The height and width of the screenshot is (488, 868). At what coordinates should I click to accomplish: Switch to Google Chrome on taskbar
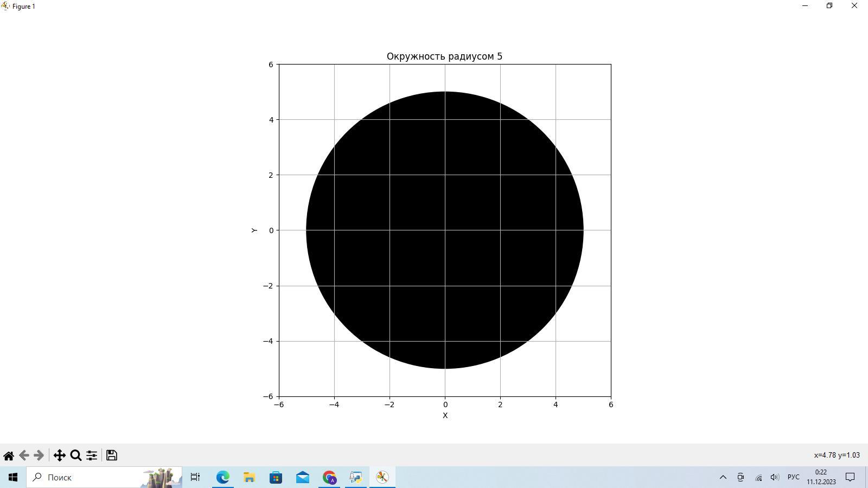coord(329,477)
